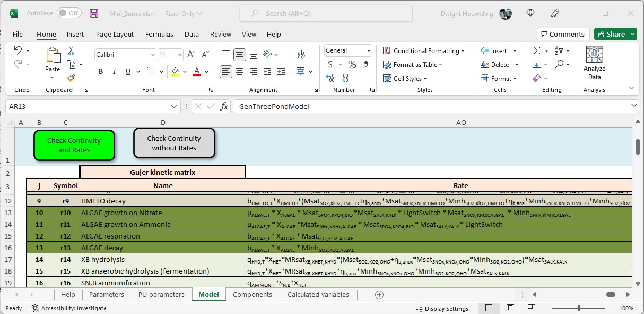Image resolution: width=644 pixels, height=314 pixels.
Task: Switch to Page Layout view in status bar
Action: click(x=510, y=308)
